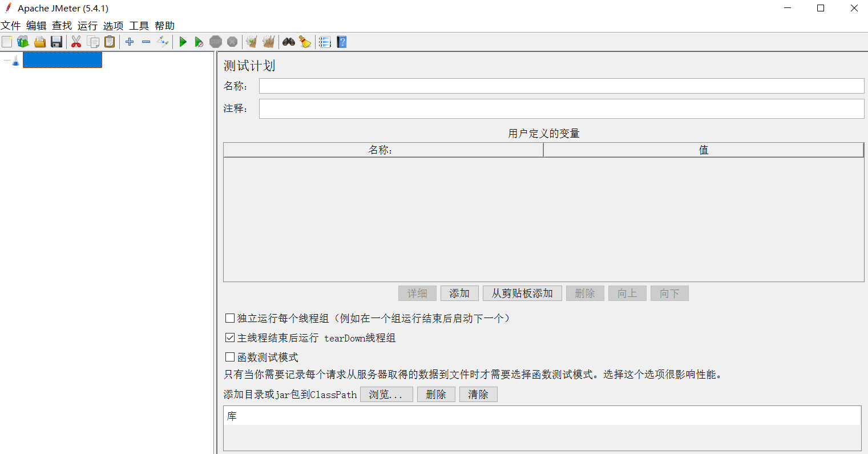868x454 pixels.
Task: Start the test with green play icon
Action: point(183,42)
